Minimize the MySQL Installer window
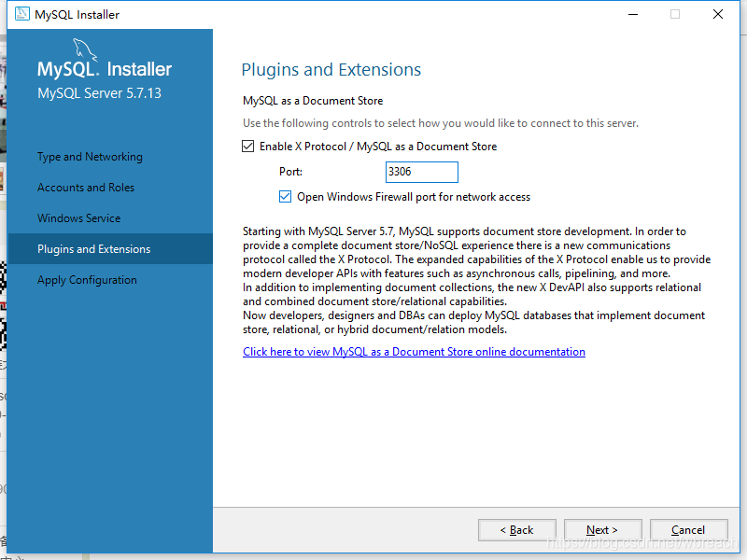 [633, 14]
